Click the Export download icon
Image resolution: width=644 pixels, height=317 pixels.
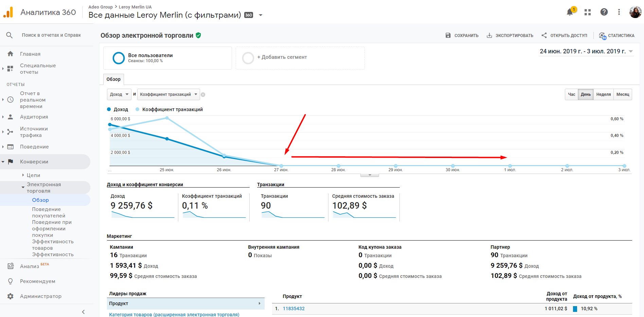[489, 35]
